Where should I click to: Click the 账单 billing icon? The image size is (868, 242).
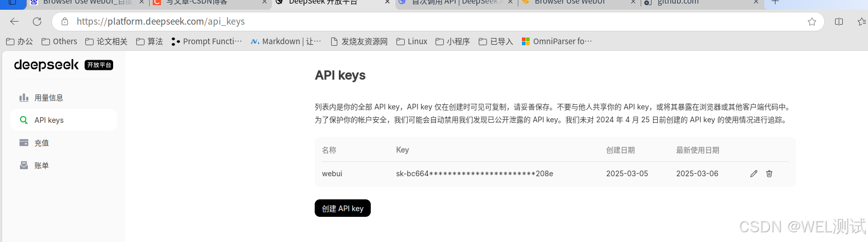(x=24, y=165)
